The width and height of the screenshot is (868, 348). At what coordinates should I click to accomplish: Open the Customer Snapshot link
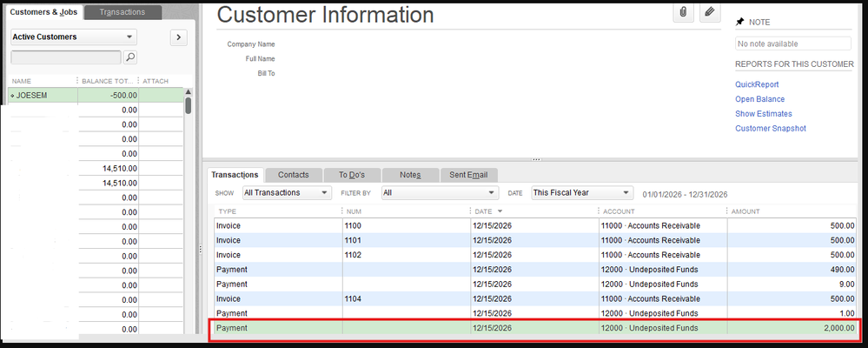point(771,128)
